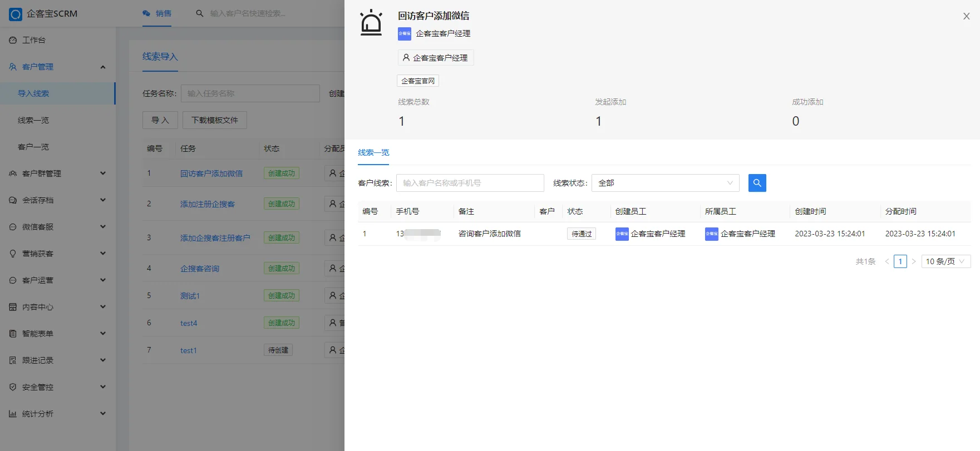Click page number 1 in pagination
The width and height of the screenshot is (980, 451).
(x=900, y=261)
